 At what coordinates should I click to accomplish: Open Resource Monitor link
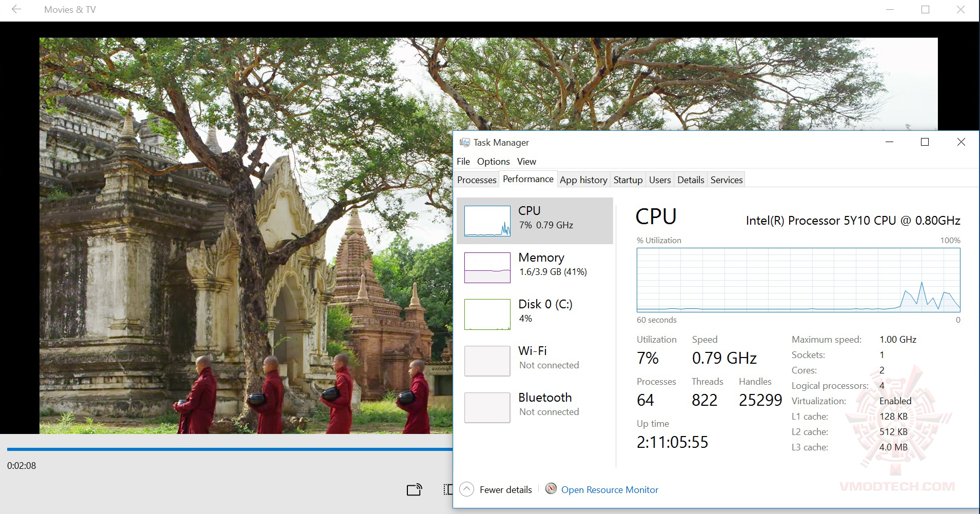(610, 490)
